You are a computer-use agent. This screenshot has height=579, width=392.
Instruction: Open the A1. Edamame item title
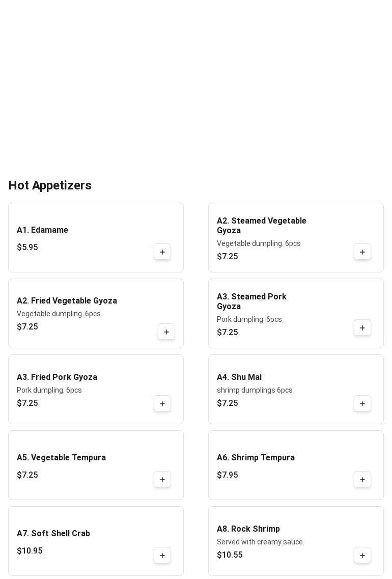(x=42, y=230)
